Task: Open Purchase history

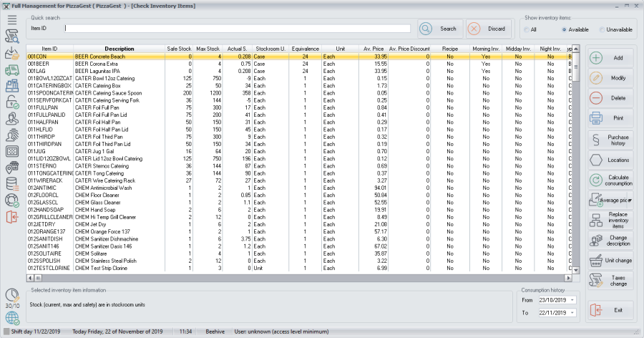Action: pos(610,139)
